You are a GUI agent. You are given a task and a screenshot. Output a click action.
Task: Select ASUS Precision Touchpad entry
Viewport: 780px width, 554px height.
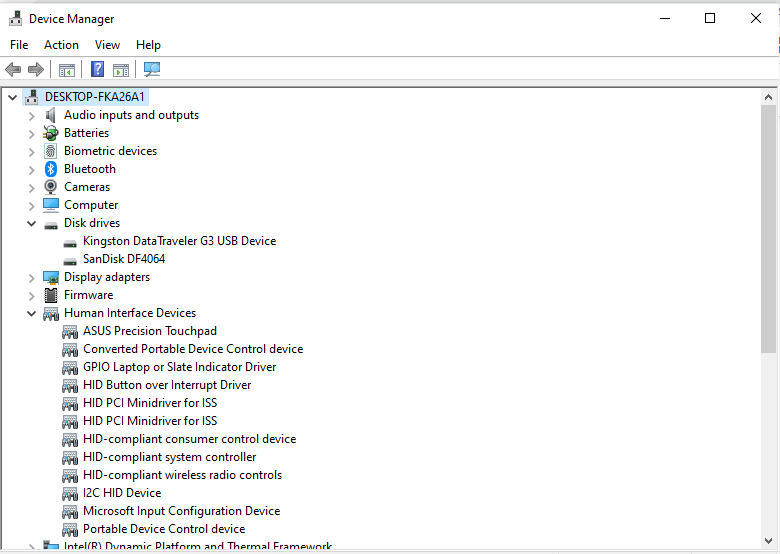(150, 331)
